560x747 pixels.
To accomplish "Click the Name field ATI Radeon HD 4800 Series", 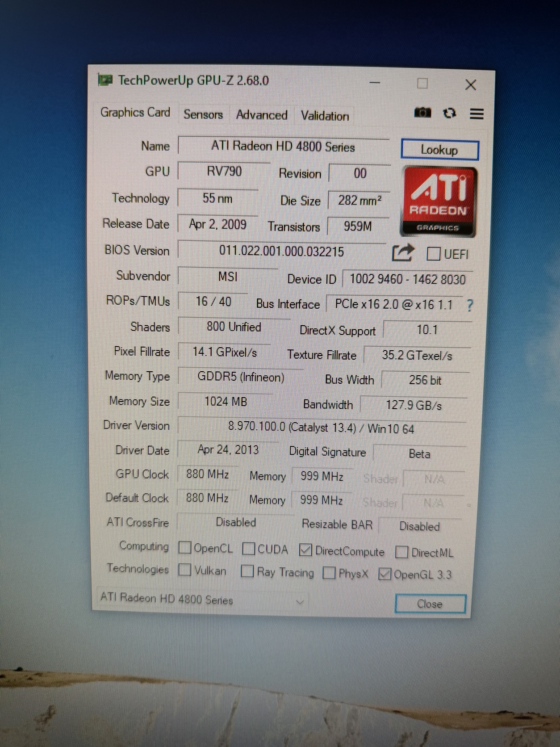I will [x=283, y=147].
